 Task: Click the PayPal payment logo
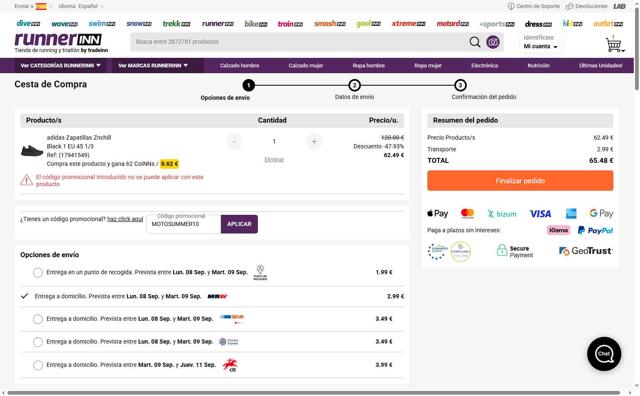coord(596,230)
